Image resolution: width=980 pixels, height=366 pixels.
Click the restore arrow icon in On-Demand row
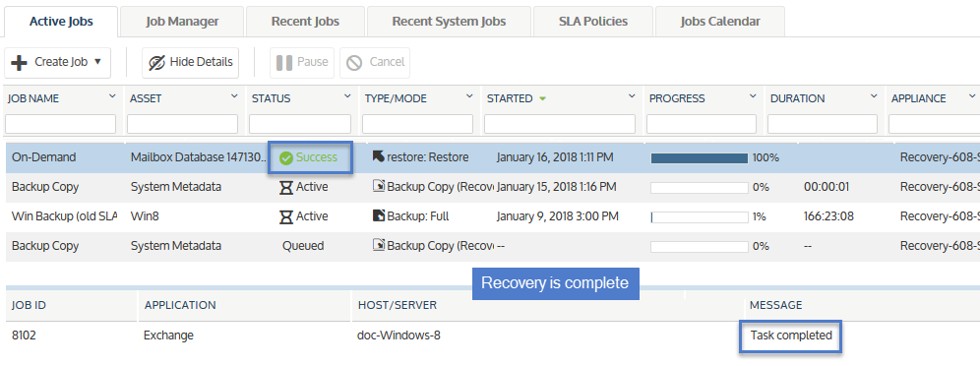tap(378, 156)
